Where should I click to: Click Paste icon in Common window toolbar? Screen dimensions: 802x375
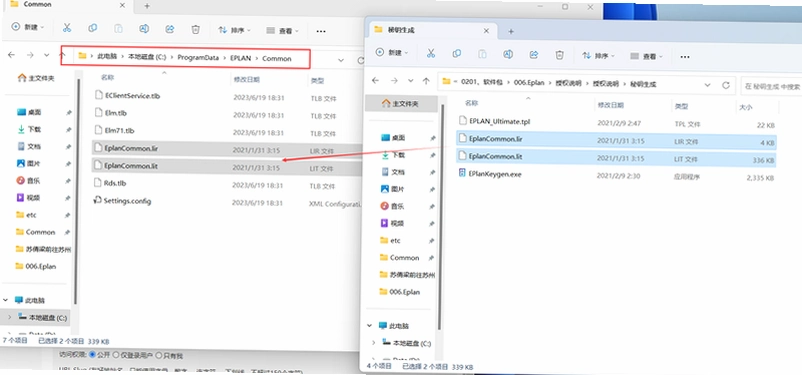pyautogui.click(x=118, y=29)
